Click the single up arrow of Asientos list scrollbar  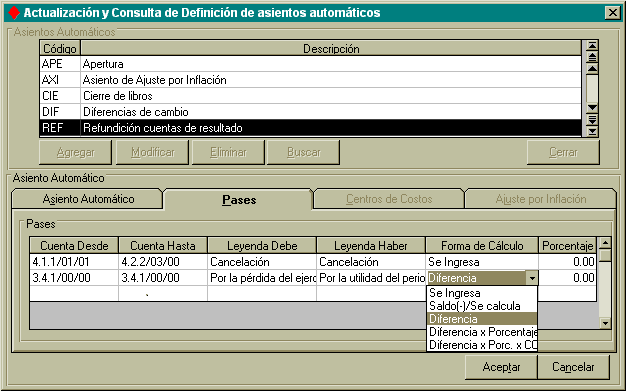click(x=592, y=69)
